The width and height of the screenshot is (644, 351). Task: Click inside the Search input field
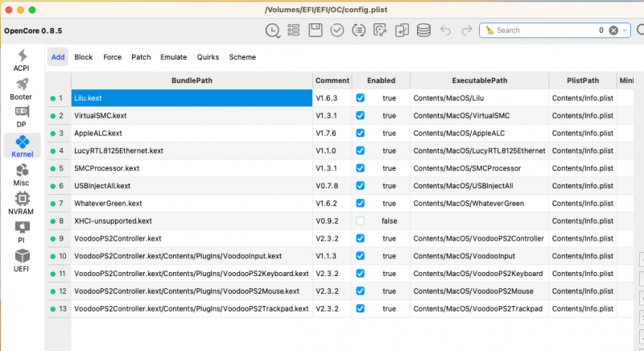coord(539,31)
